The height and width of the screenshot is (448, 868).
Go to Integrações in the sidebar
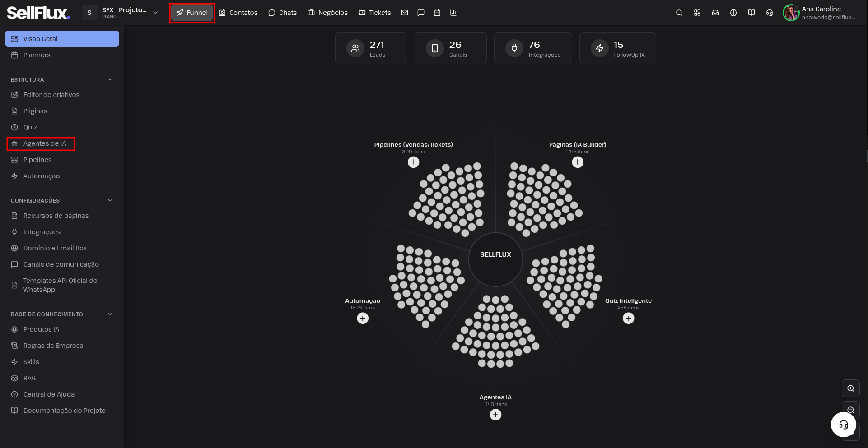[x=62, y=232]
